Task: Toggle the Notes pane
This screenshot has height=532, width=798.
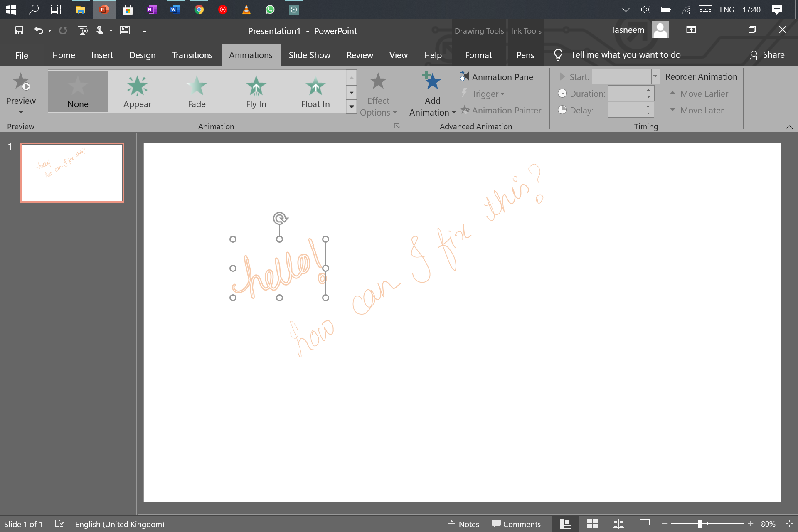Action: click(463, 524)
